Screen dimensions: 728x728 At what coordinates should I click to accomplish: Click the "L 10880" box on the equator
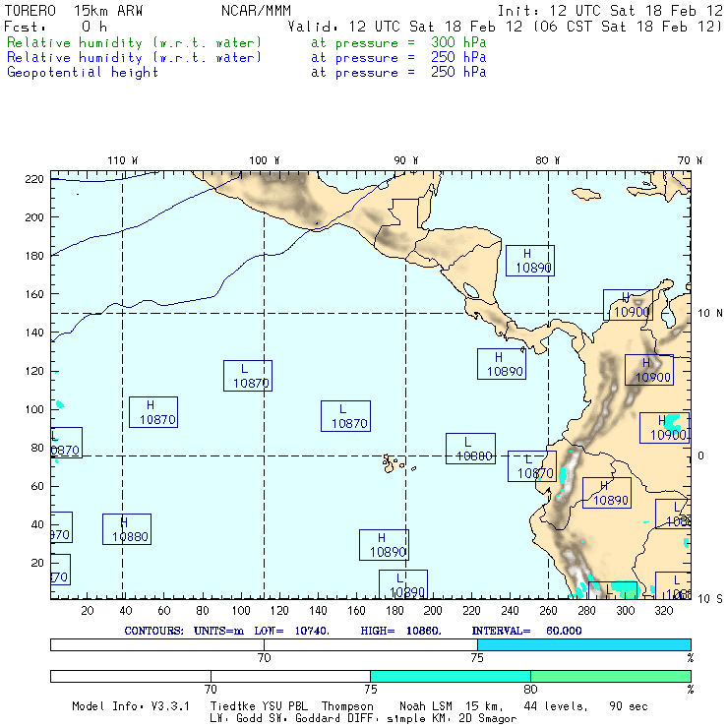coord(470,449)
